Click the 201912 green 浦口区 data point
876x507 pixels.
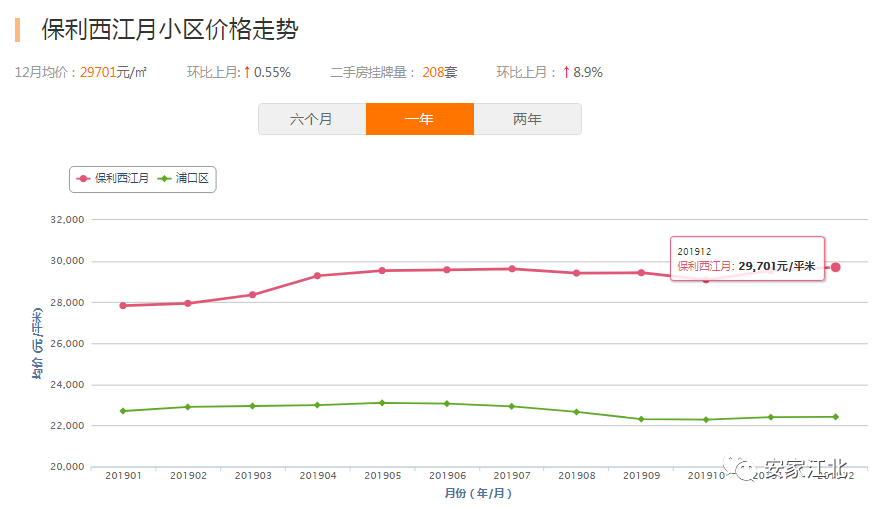(x=836, y=417)
